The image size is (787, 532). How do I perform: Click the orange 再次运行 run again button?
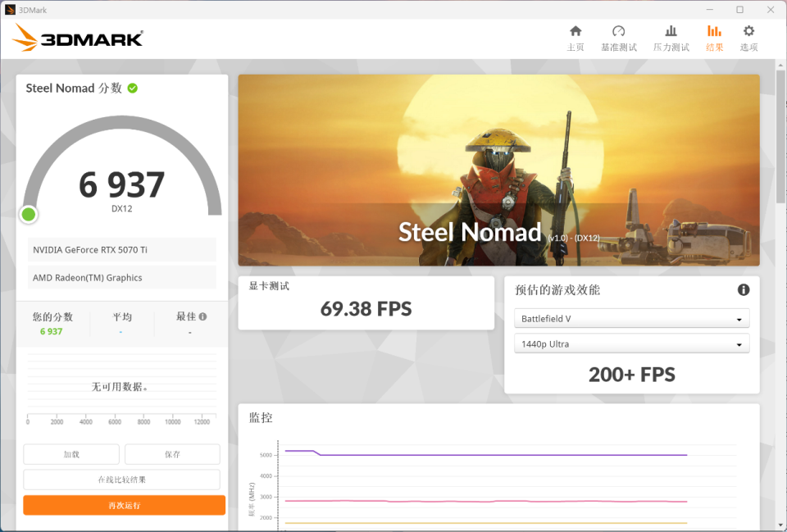click(x=124, y=506)
